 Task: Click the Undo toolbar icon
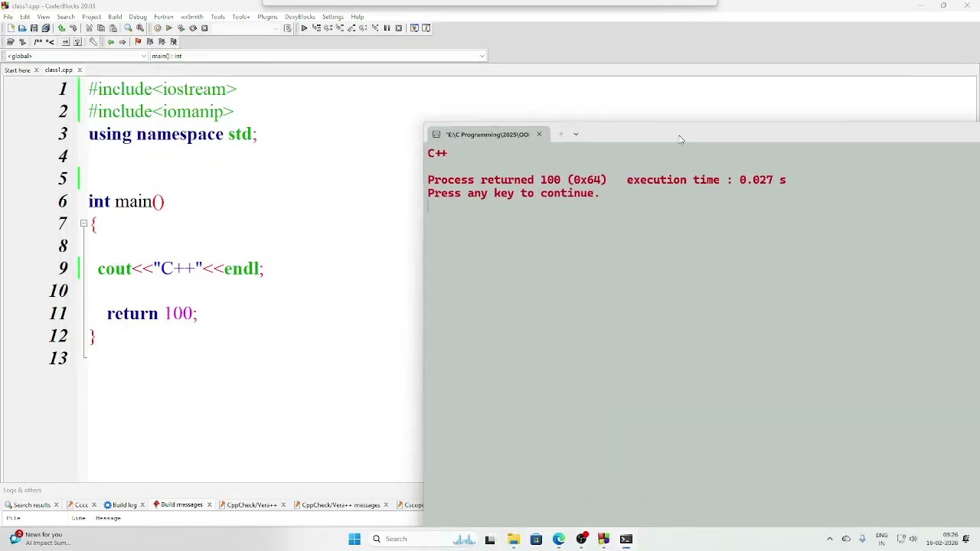[x=61, y=28]
